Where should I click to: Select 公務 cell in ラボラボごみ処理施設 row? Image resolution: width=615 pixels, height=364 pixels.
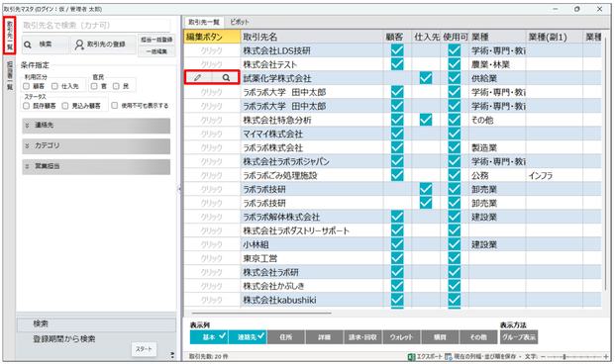click(x=497, y=175)
